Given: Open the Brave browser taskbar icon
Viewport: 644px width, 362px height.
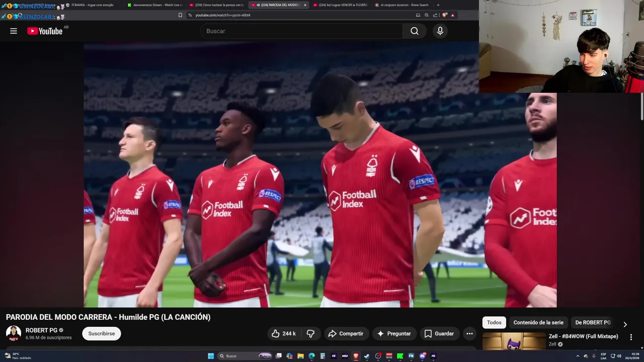Looking at the screenshot, I should [356, 356].
